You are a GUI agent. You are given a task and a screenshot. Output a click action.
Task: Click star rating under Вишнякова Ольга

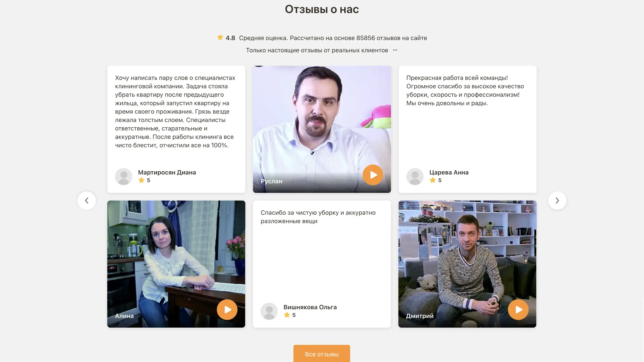point(287,315)
